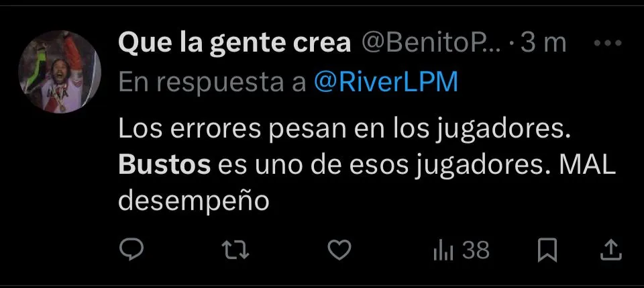This screenshot has width=644, height=288.
Task: Click the 'En respuesta a' label
Action: 213,83
